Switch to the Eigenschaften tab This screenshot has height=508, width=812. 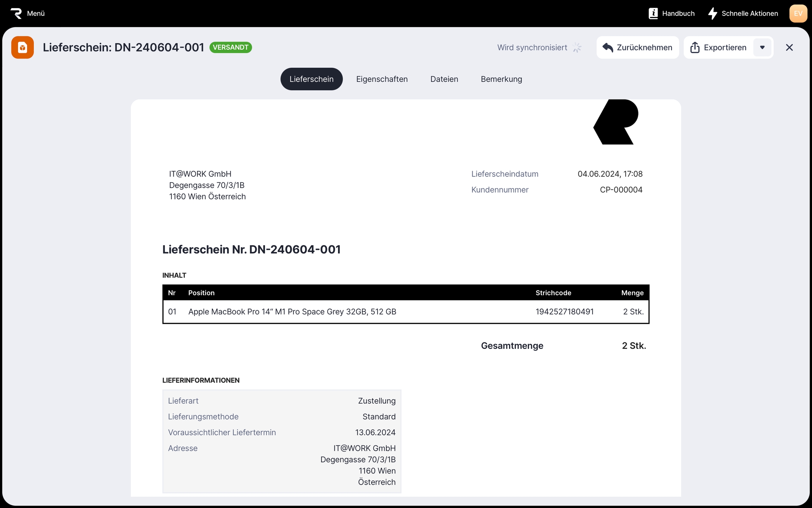tap(382, 79)
